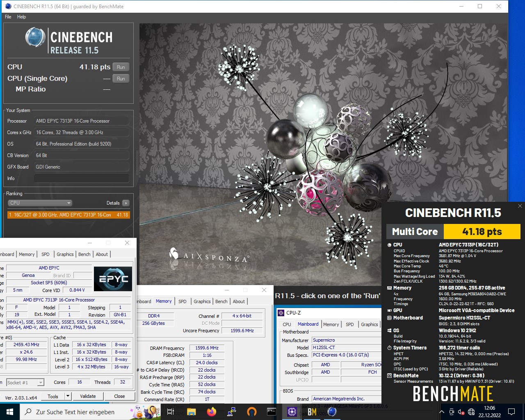Screen dimensions: 525x420
Task: Switch to Memory tab in left CPU-Z window
Action: coord(27,254)
